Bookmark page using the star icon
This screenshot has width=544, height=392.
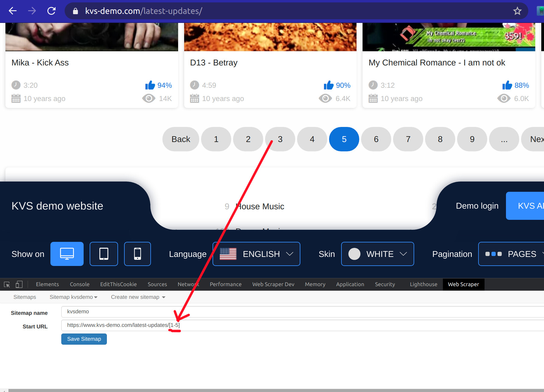coord(517,11)
